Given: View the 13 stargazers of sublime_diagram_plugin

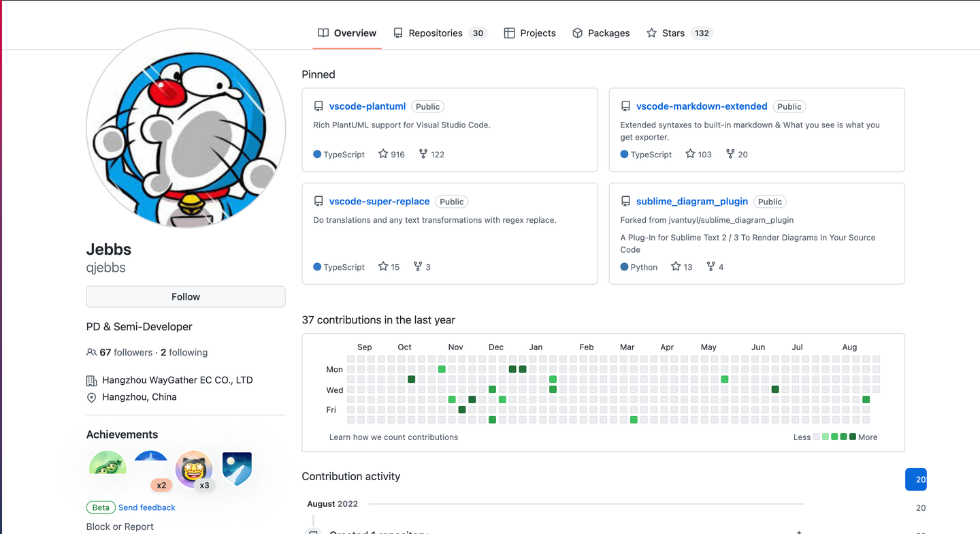Looking at the screenshot, I should tap(681, 267).
